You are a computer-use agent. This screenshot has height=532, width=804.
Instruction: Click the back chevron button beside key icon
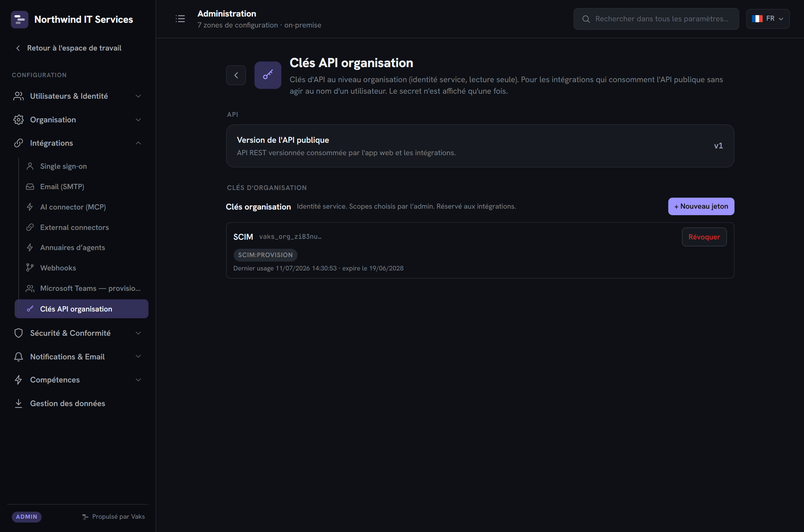(x=236, y=75)
